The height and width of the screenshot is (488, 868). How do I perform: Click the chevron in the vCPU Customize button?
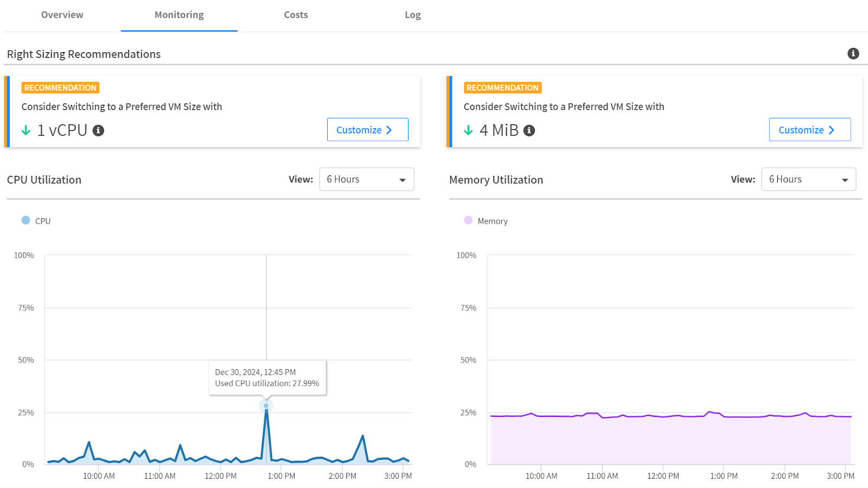pos(389,130)
